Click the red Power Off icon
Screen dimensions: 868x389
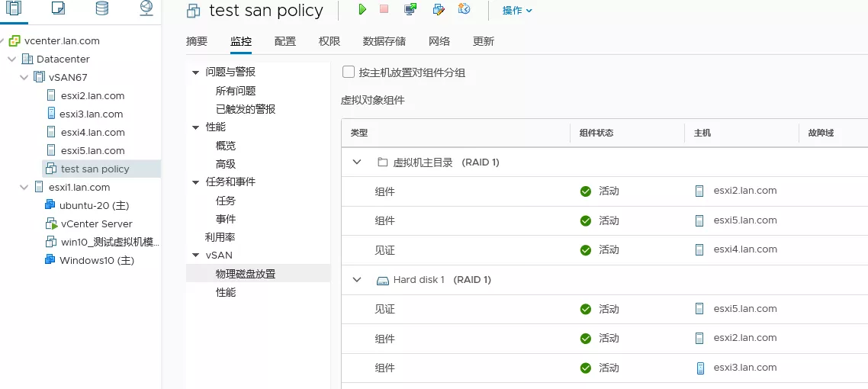point(384,10)
